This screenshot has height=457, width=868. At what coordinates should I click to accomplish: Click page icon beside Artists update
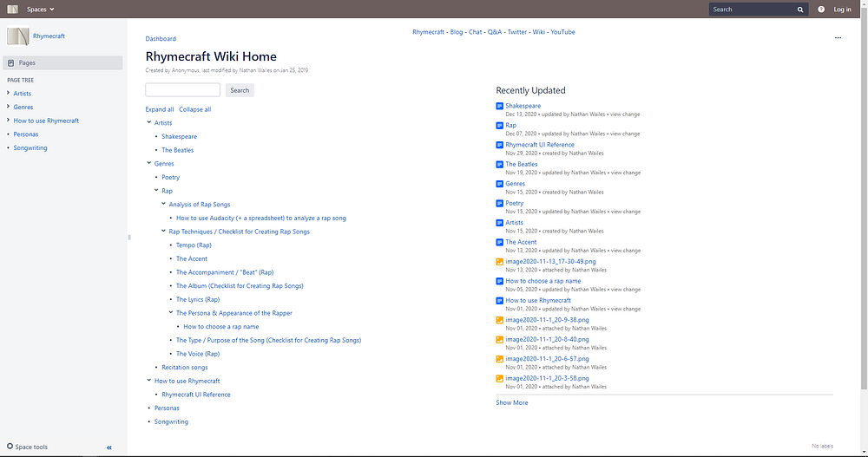coord(499,223)
